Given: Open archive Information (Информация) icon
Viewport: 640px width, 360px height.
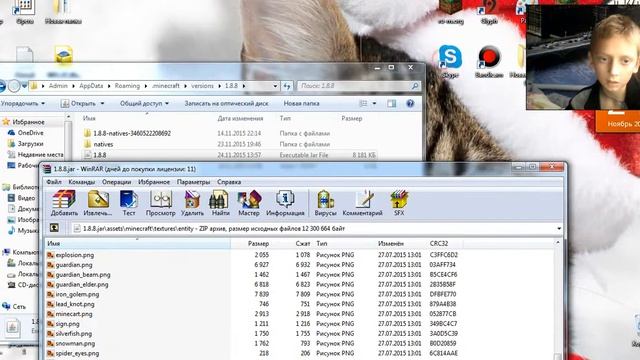Looking at the screenshot, I should (285, 203).
